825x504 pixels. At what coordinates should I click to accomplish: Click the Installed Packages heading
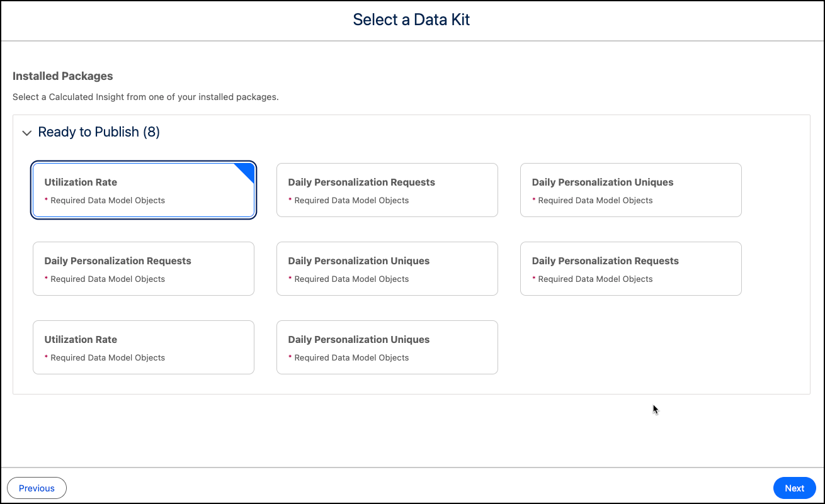[x=62, y=76]
